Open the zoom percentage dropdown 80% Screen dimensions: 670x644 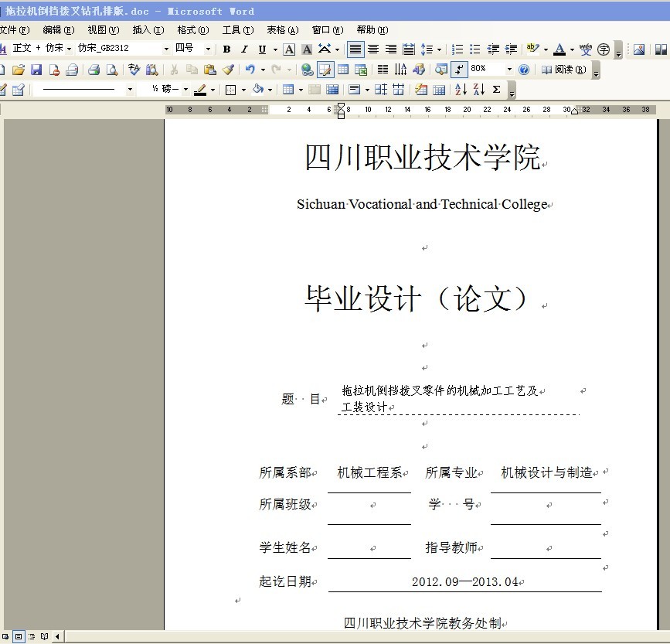(509, 69)
